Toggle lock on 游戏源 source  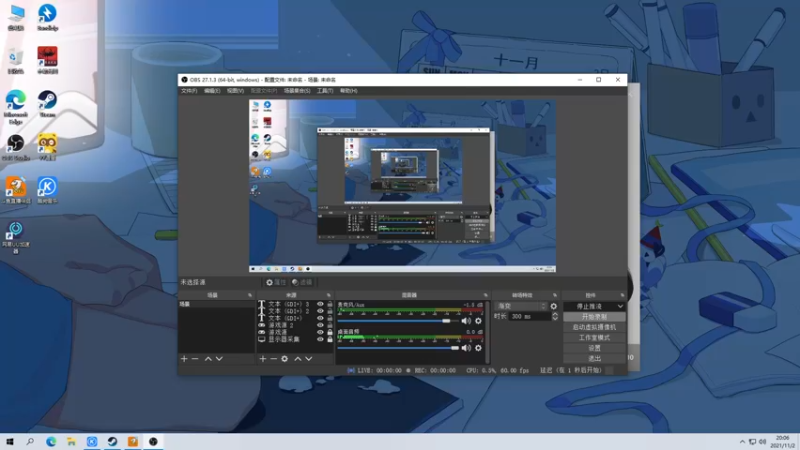click(x=330, y=332)
